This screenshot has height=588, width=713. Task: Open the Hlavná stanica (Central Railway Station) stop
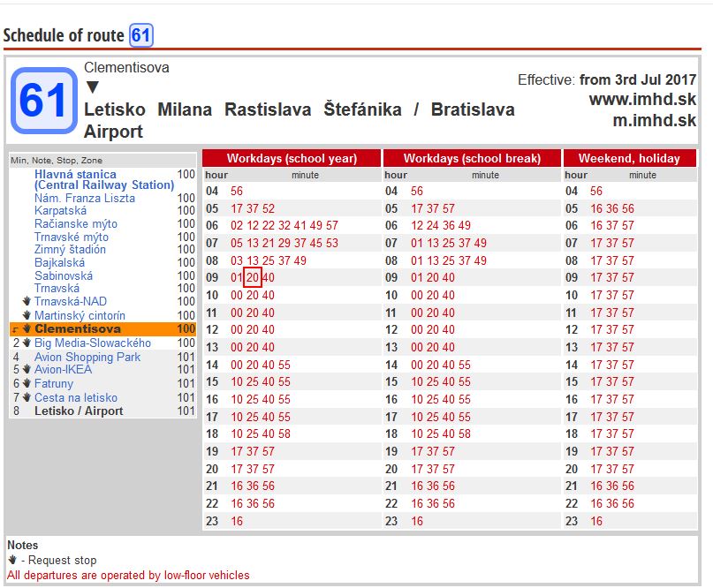coord(104,179)
